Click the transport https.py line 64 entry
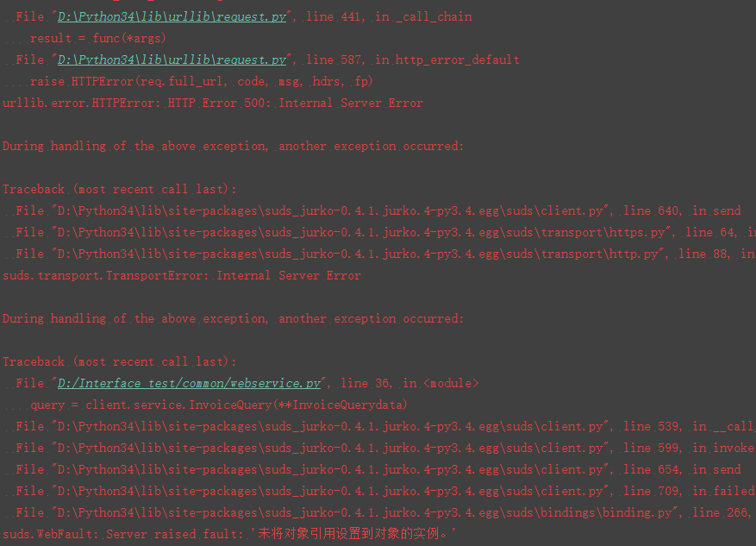Screen dimensions: 756x546 point(385,233)
